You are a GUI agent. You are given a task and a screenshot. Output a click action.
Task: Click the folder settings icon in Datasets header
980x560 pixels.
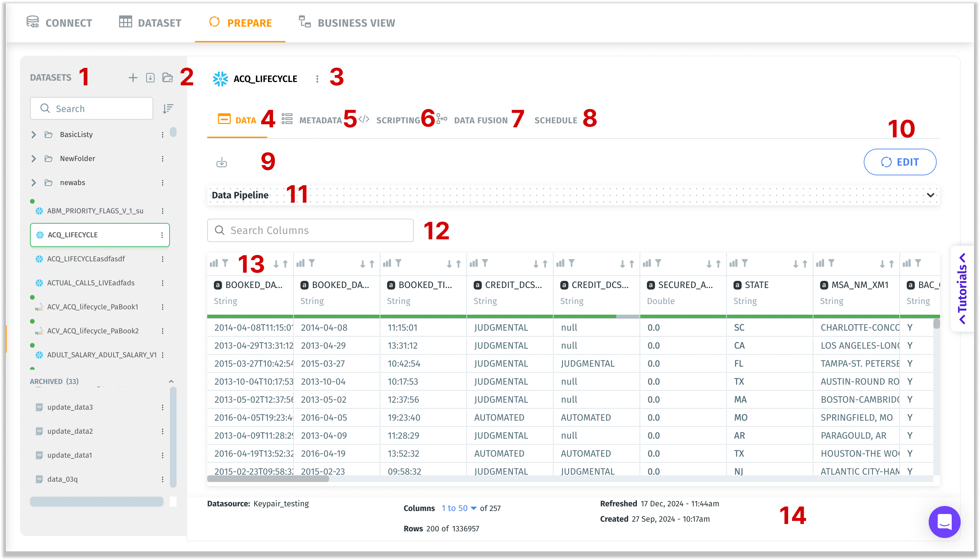[168, 78]
